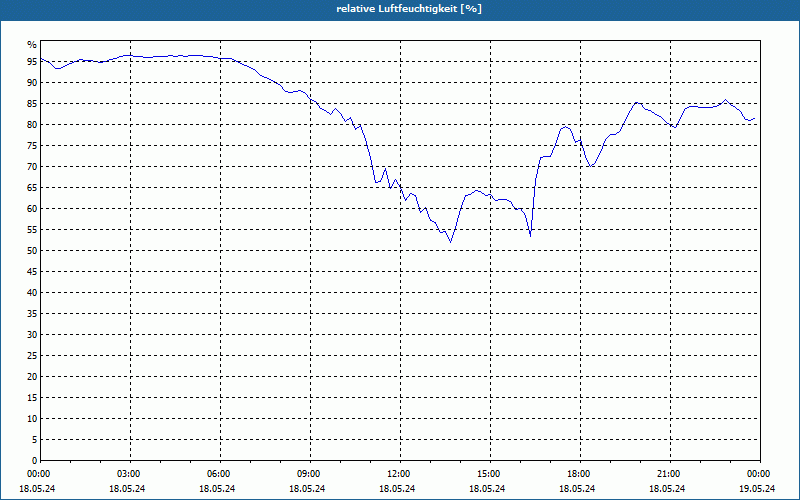
Task: Click the '85' y-axis value
Action: [32, 104]
